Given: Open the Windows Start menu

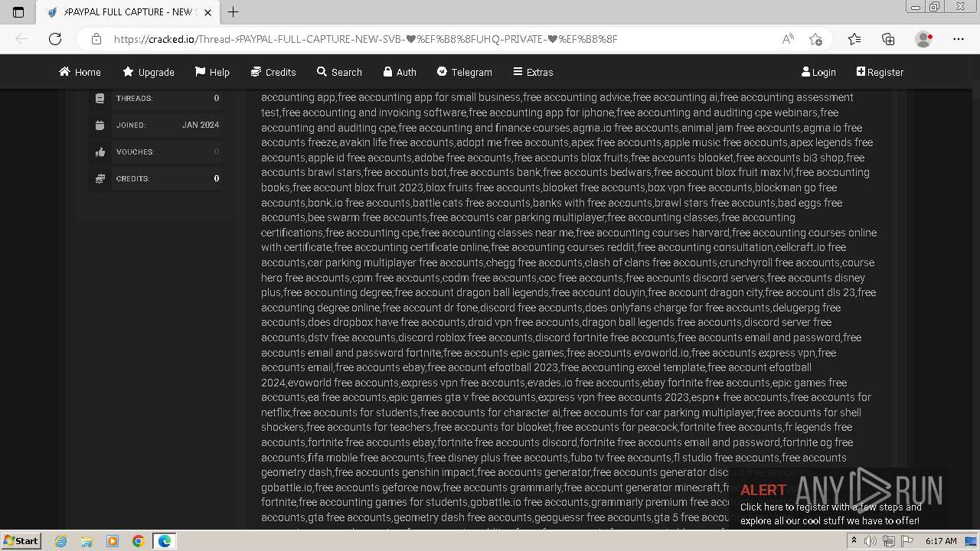Looking at the screenshot, I should [x=21, y=540].
